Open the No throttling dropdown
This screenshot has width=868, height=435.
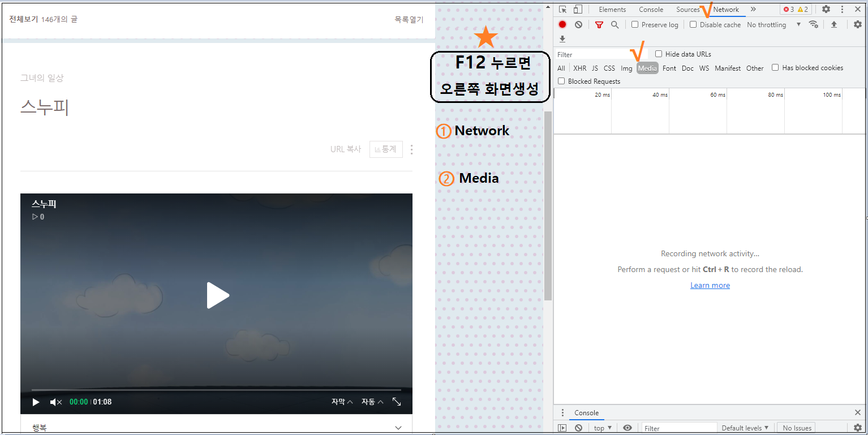click(774, 24)
